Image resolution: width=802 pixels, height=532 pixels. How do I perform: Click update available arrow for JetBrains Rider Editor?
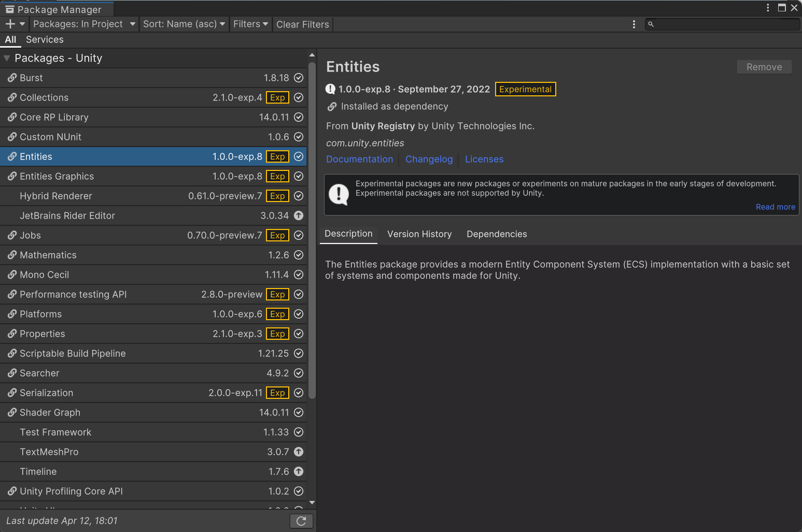coord(299,215)
